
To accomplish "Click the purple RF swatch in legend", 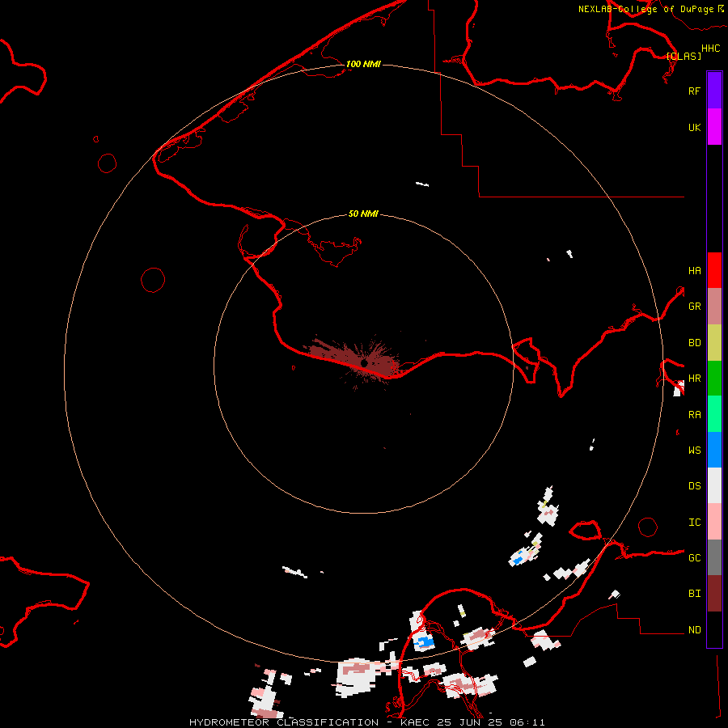I will (714, 91).
